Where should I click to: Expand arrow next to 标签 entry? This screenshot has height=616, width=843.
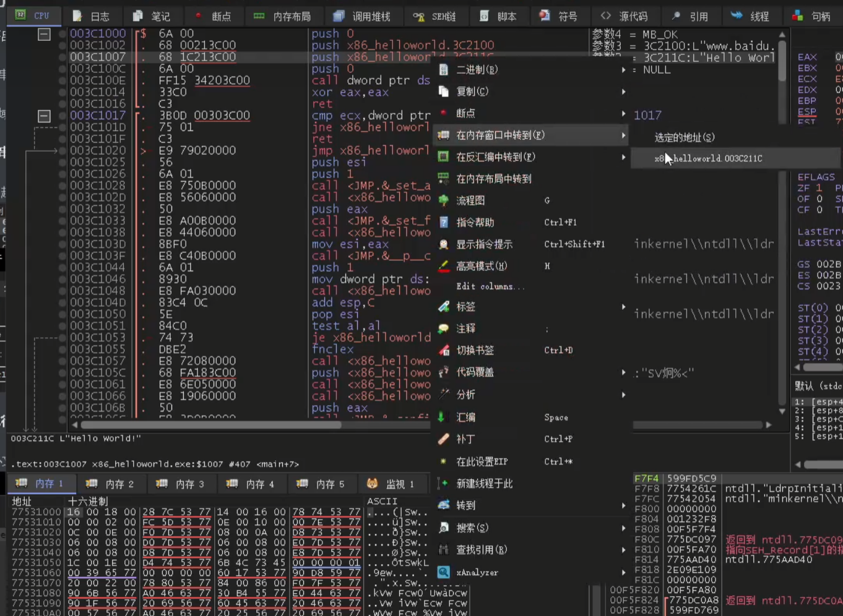point(623,307)
